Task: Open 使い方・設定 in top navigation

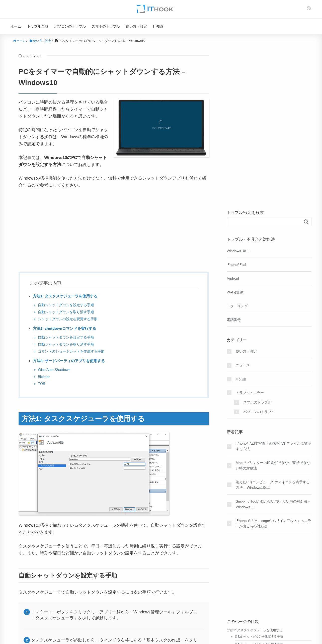Action: (x=136, y=26)
